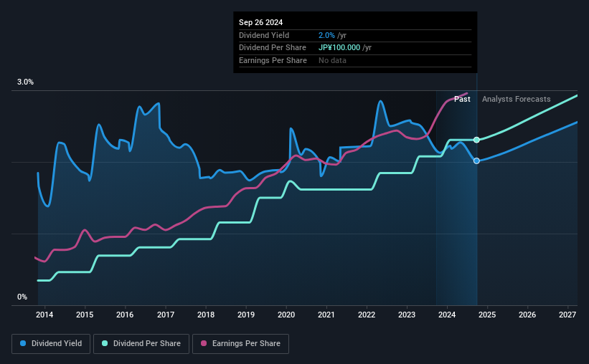Image resolution: width=589 pixels, height=364 pixels.
Task: Click the pink Earnings Per Share legend dot
Action: 204,343
